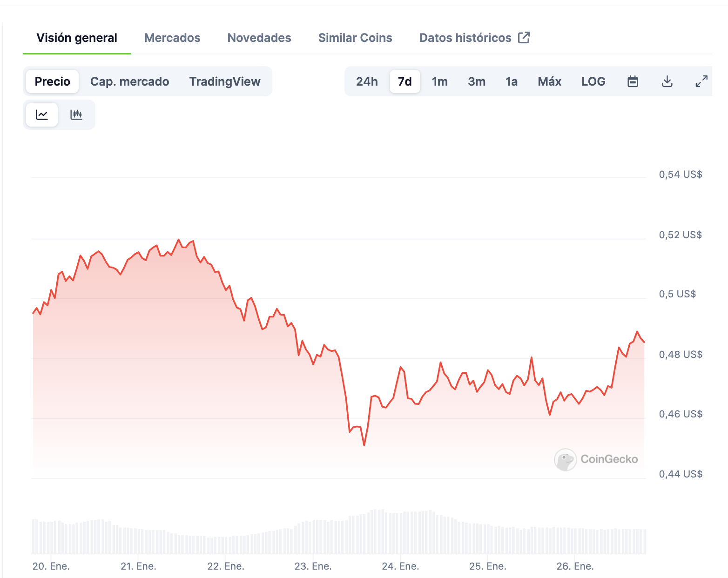Click the CoinGecko logo watermark
This screenshot has width=728, height=578.
596,459
